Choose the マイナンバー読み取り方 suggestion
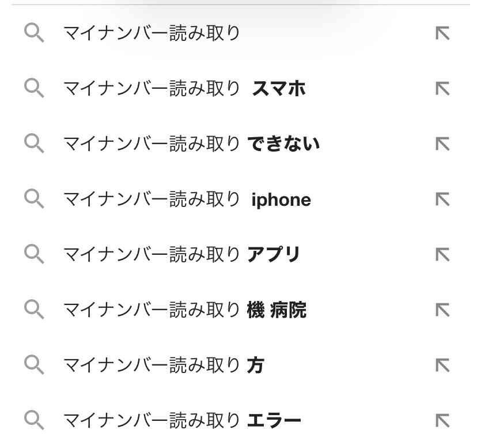This screenshot has width=477, height=448. (x=163, y=365)
